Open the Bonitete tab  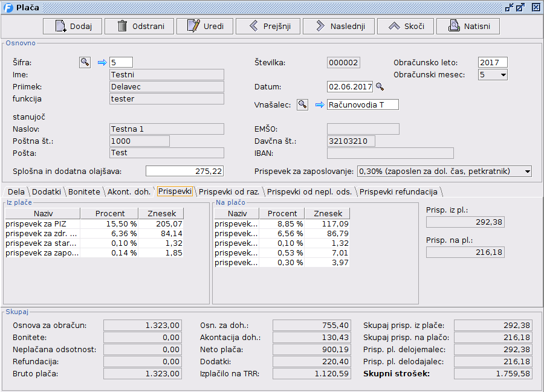pyautogui.click(x=84, y=191)
